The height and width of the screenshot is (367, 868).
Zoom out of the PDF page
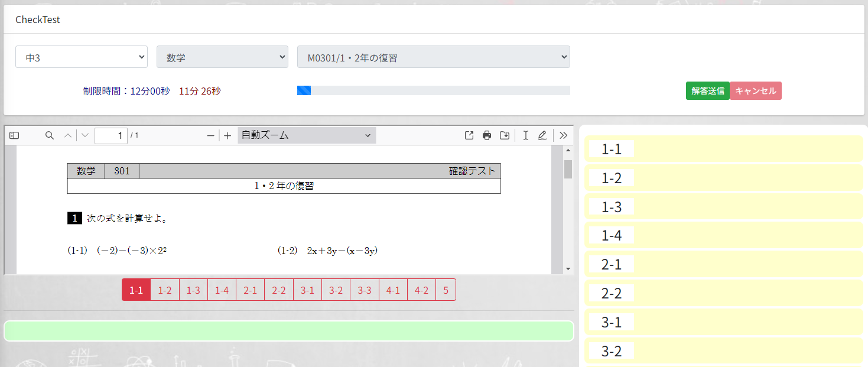(x=210, y=135)
